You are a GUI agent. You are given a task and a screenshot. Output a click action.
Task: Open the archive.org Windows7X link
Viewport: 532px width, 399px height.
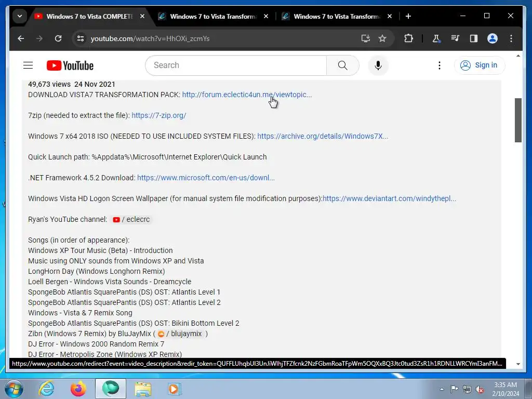(x=323, y=136)
